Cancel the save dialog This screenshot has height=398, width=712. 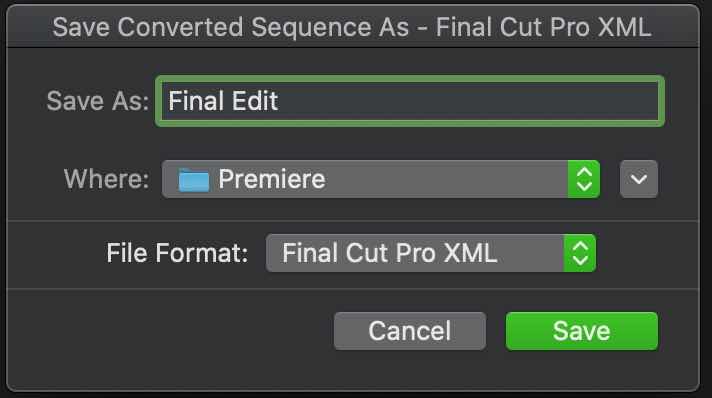pyautogui.click(x=410, y=331)
